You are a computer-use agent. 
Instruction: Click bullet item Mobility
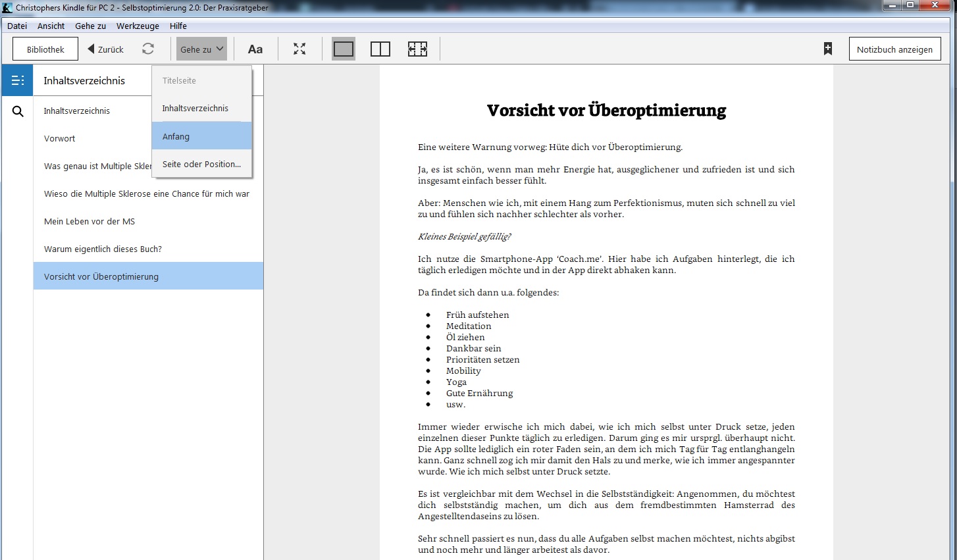(x=463, y=370)
